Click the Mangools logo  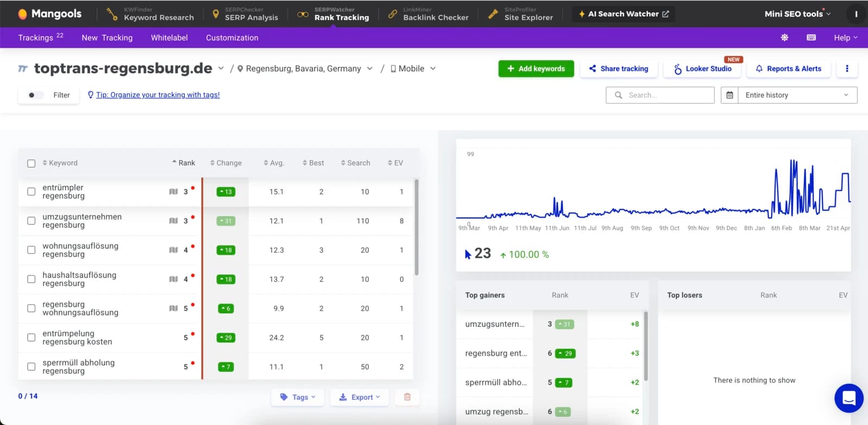tap(49, 14)
